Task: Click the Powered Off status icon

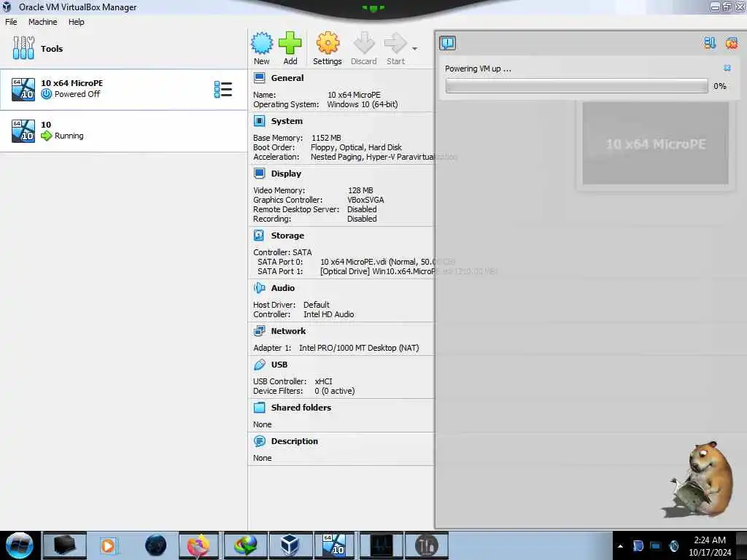Action: pyautogui.click(x=46, y=94)
